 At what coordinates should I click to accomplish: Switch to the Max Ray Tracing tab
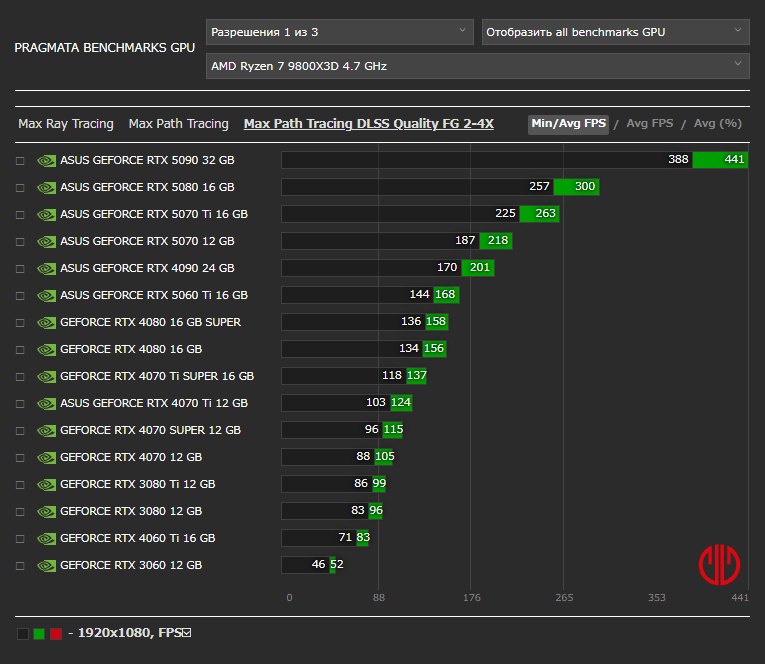pos(66,124)
